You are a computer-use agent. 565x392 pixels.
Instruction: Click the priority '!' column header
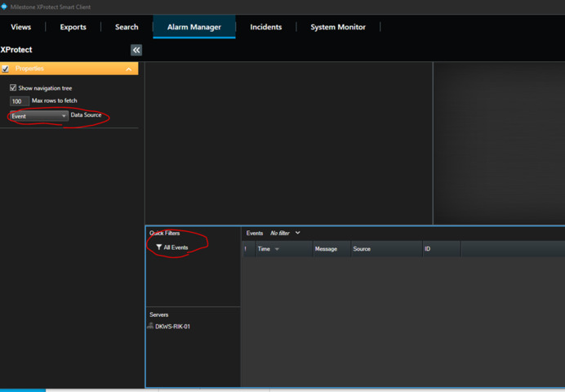click(x=246, y=249)
